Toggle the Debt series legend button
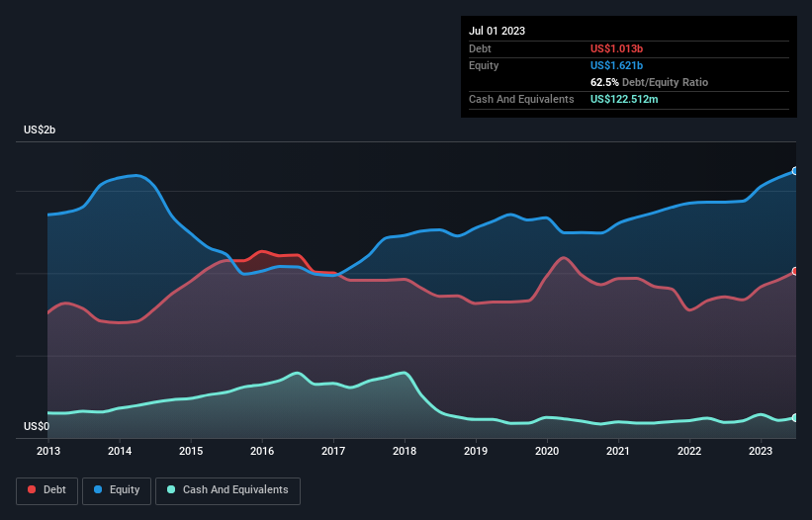The width and height of the screenshot is (812, 520). 47,490
